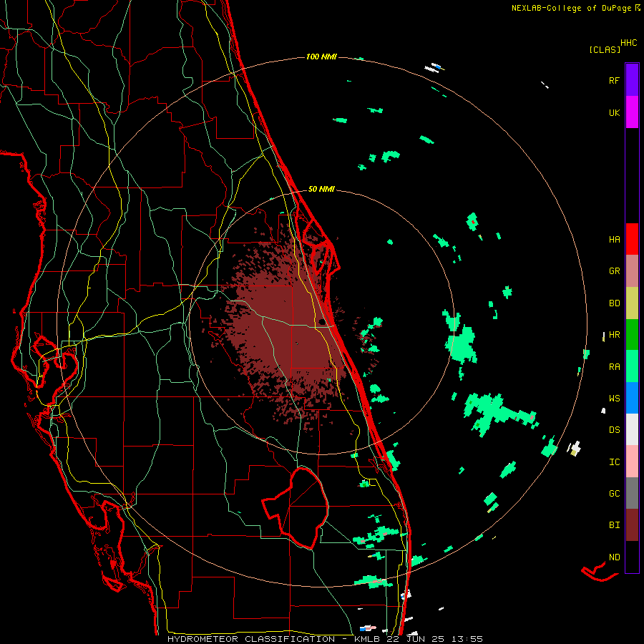
Task: Select the HR legend label
Action: [x=614, y=335]
